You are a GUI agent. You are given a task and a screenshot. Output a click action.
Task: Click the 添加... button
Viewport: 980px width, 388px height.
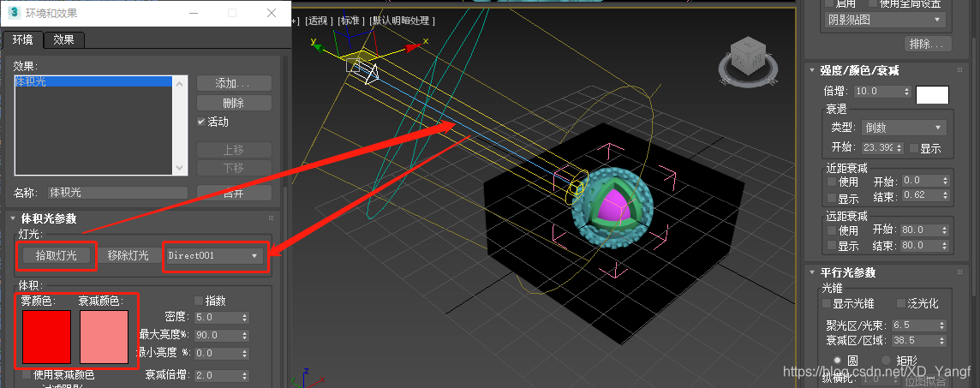click(234, 84)
